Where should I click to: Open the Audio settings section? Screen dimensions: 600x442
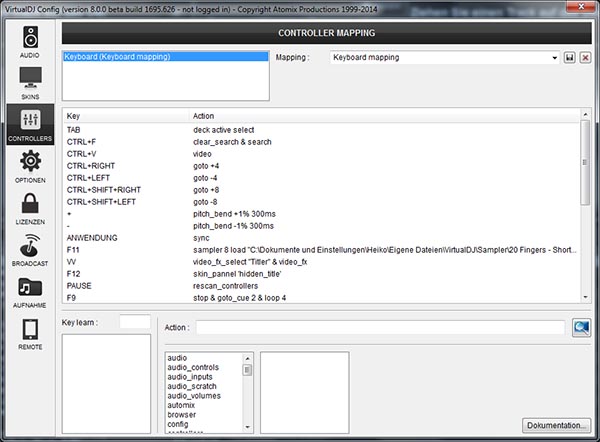[x=30, y=41]
